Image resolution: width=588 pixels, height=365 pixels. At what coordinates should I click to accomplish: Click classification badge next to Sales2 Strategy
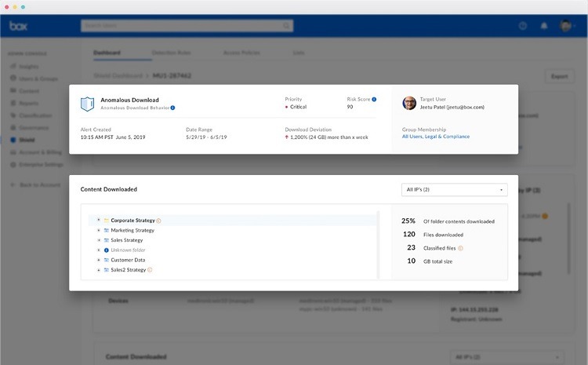tap(150, 269)
